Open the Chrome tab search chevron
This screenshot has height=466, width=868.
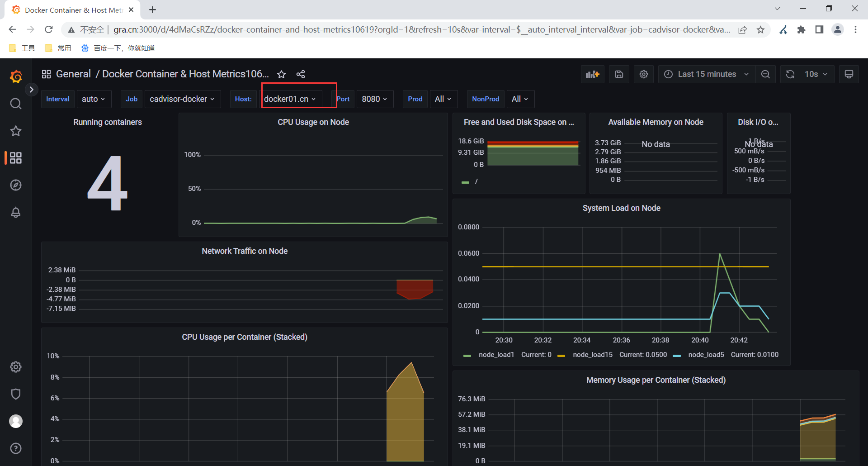pyautogui.click(x=777, y=9)
